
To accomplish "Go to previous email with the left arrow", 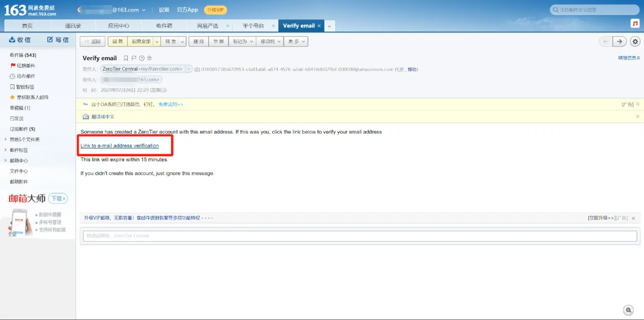I will (x=606, y=42).
